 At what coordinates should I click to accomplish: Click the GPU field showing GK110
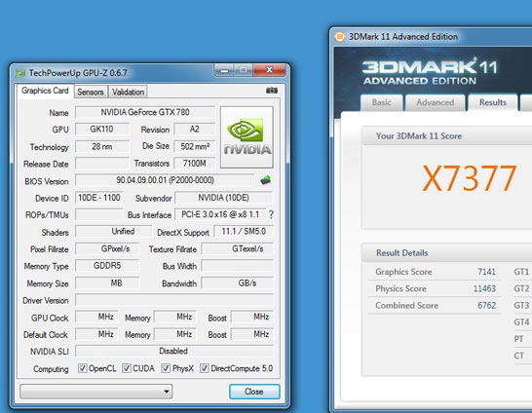[101, 130]
